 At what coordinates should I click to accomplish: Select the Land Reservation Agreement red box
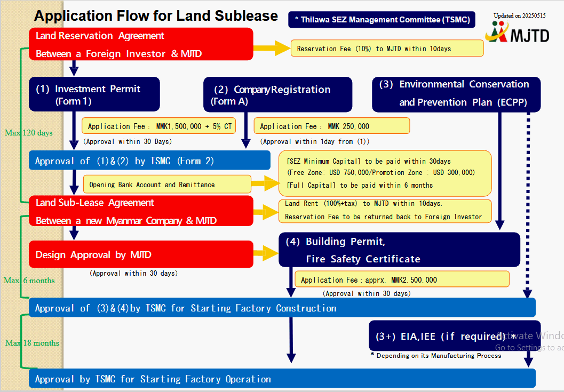[x=141, y=44]
